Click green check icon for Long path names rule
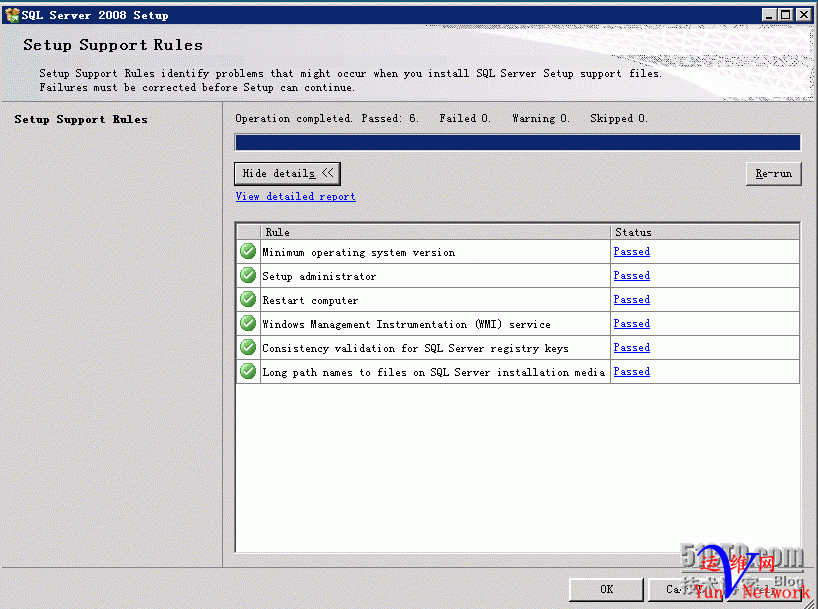 (248, 372)
